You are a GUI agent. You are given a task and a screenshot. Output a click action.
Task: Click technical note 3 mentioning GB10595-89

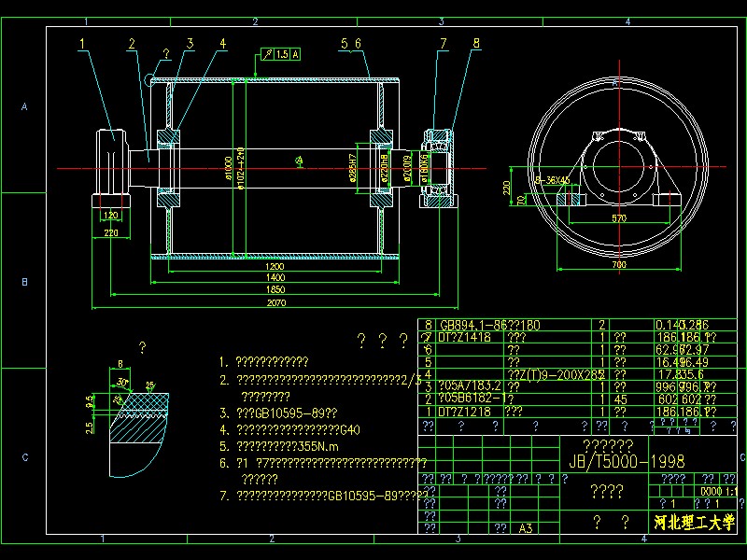pos(278,413)
